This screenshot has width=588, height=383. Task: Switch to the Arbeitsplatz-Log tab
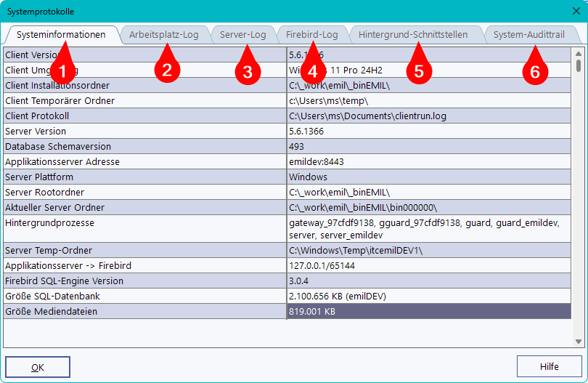point(163,34)
